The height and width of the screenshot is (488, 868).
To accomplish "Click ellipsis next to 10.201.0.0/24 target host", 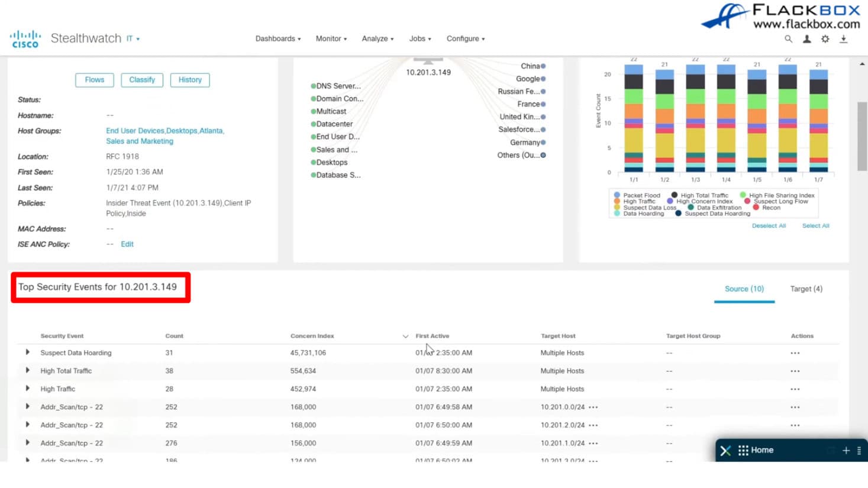I will coord(593,408).
